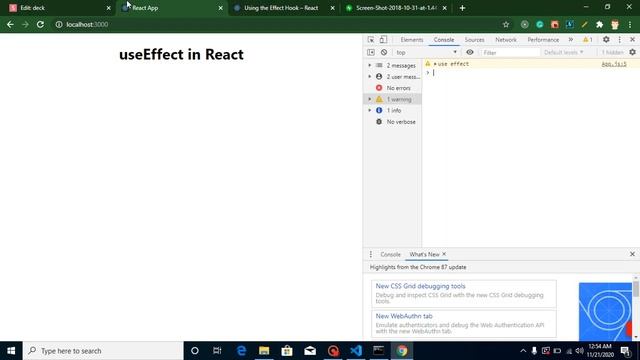The width and height of the screenshot is (640, 360).
Task: Switch to the Elements tab
Action: [411, 40]
